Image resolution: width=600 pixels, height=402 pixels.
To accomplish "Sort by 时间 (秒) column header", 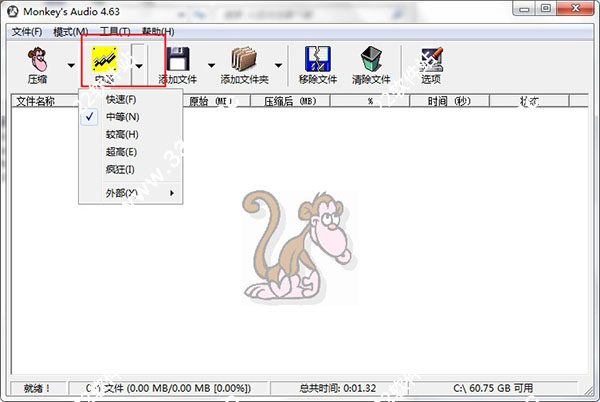I will coord(449,101).
